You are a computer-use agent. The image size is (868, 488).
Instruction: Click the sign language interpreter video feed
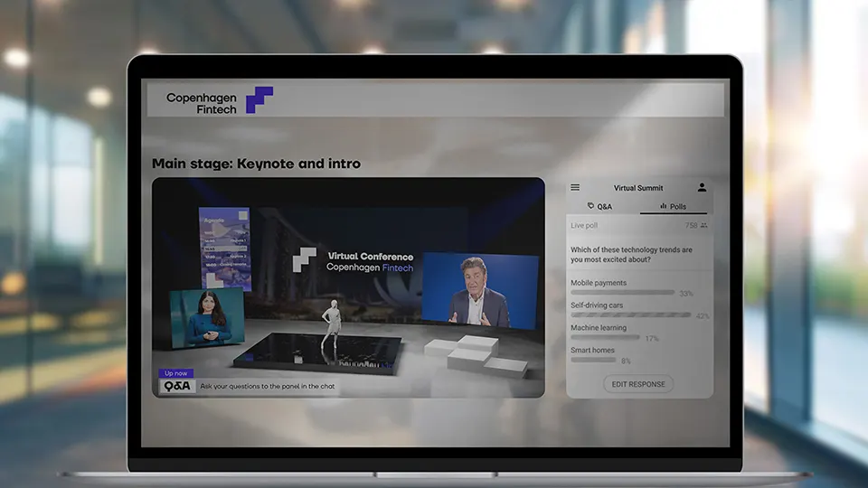pos(206,318)
